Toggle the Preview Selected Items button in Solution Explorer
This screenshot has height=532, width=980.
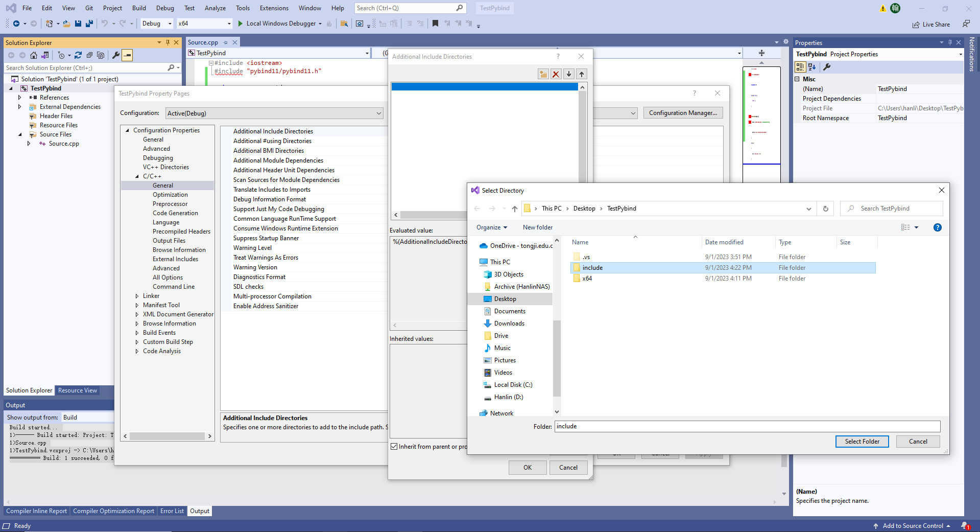click(127, 55)
